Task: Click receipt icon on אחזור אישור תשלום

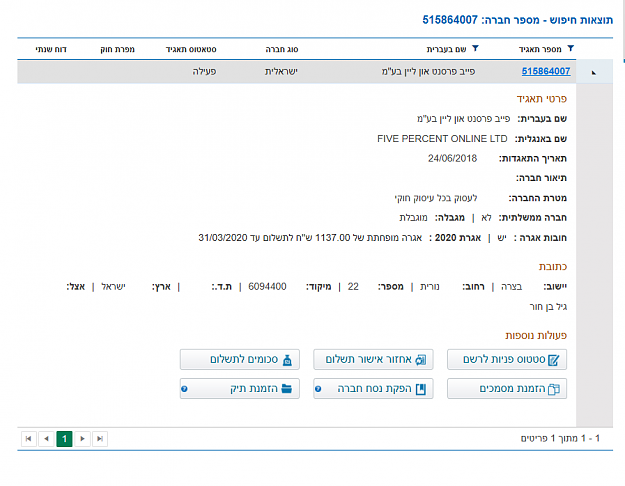Action: (x=421, y=360)
